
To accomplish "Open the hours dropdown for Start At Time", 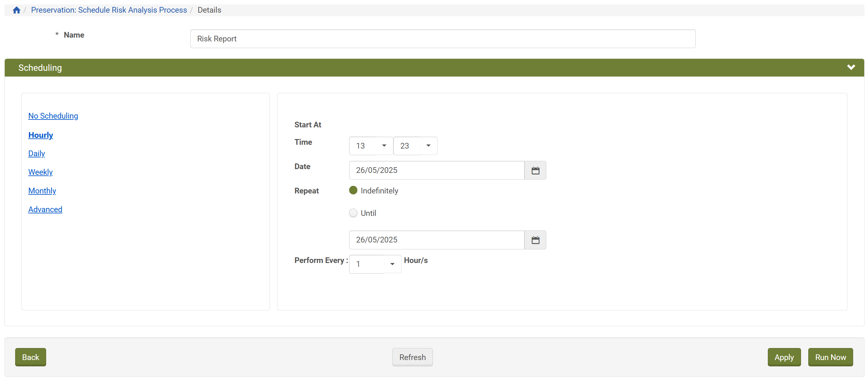I will [383, 146].
